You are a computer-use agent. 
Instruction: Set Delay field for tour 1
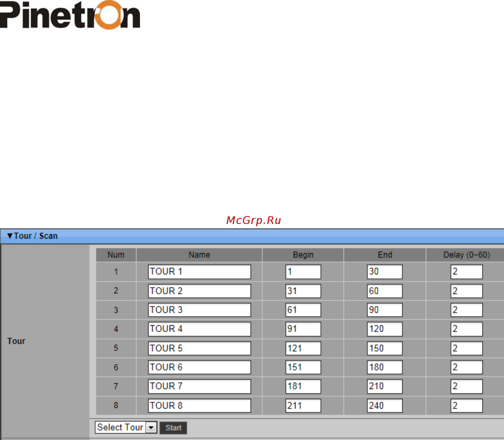click(467, 272)
